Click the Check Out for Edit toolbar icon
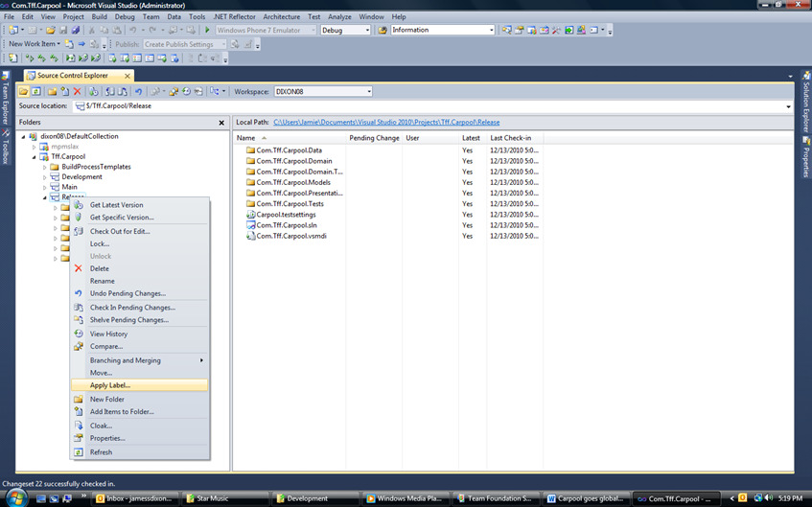Image resolution: width=812 pixels, height=507 pixels. pos(110,92)
